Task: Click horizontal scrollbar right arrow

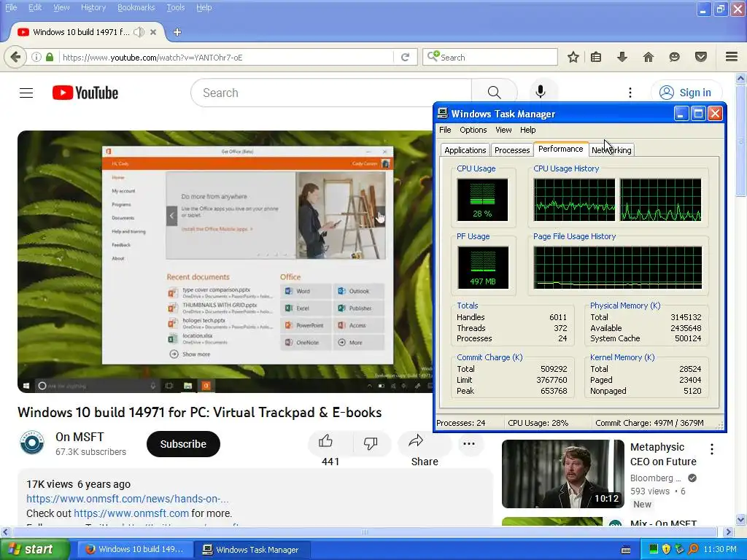Action: pyautogui.click(x=728, y=532)
